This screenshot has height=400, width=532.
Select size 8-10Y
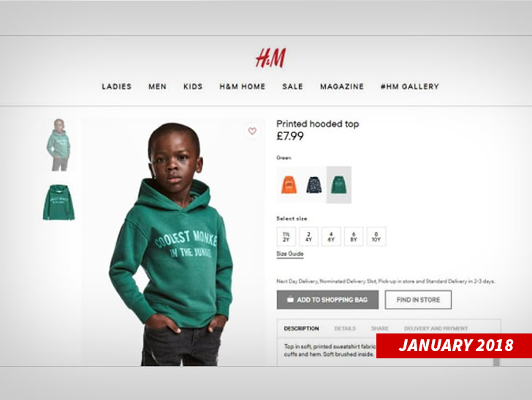coord(376,236)
